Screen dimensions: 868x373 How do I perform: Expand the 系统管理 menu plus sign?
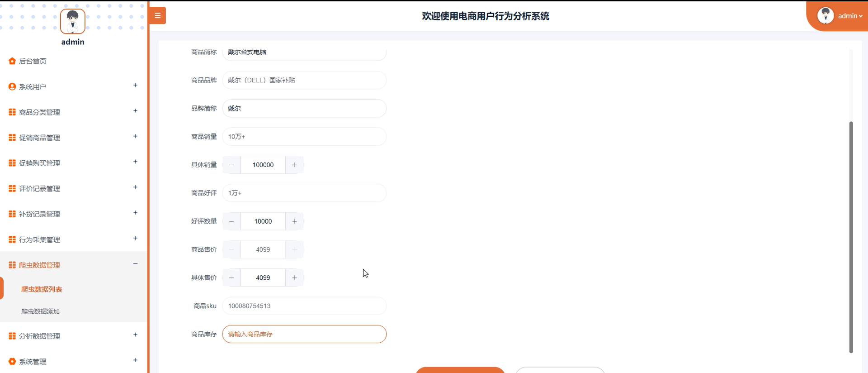pyautogui.click(x=135, y=360)
